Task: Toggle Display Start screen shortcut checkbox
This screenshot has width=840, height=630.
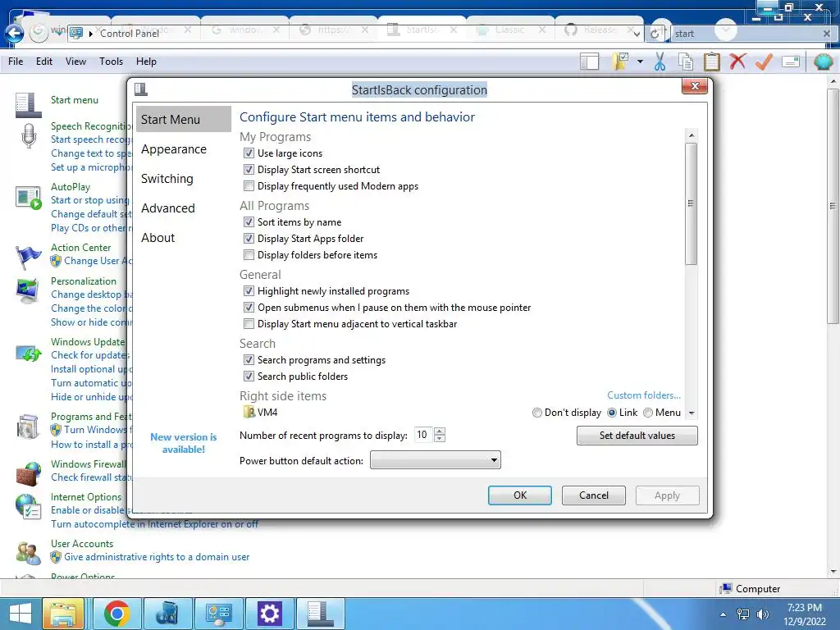Action: point(249,170)
